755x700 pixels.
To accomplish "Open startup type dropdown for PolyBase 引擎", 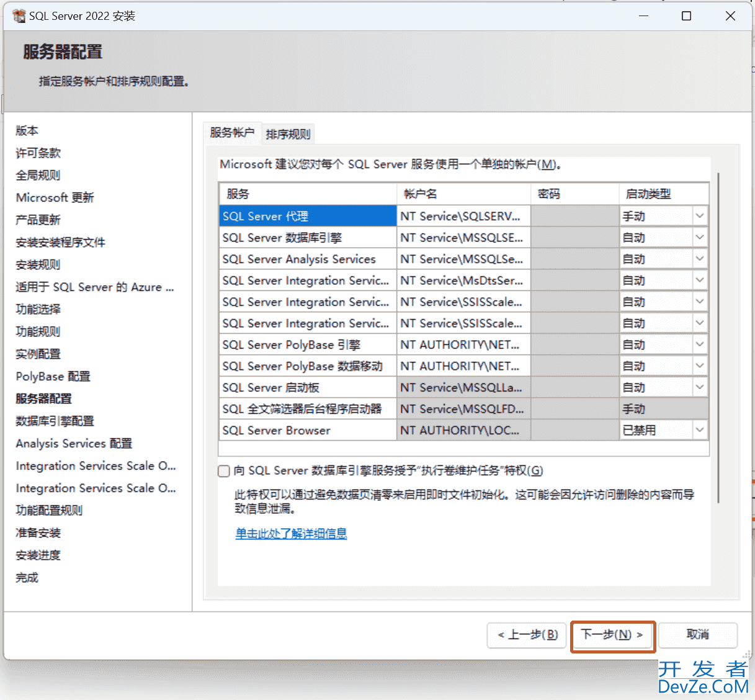I will tap(700, 344).
